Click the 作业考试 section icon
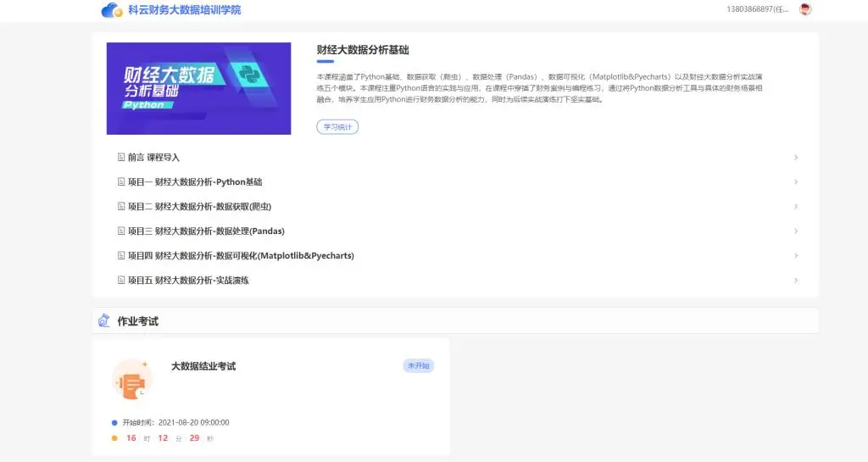This screenshot has width=868, height=462. point(104,320)
